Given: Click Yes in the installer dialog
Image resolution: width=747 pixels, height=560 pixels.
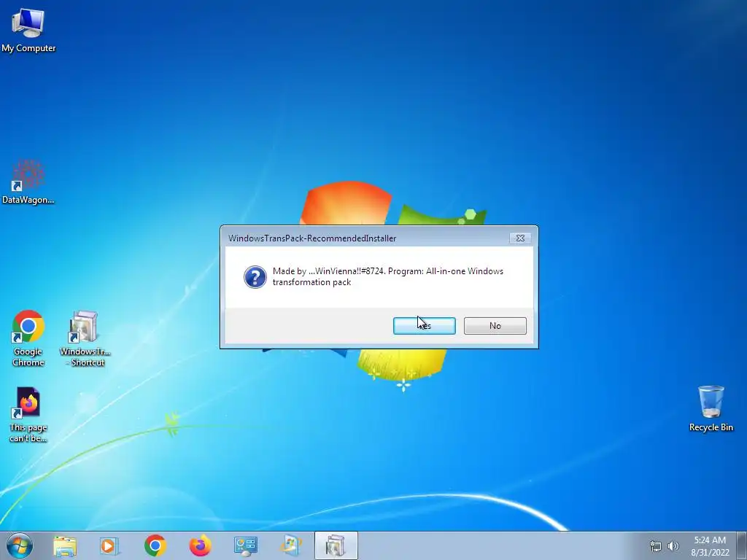Looking at the screenshot, I should [x=424, y=326].
